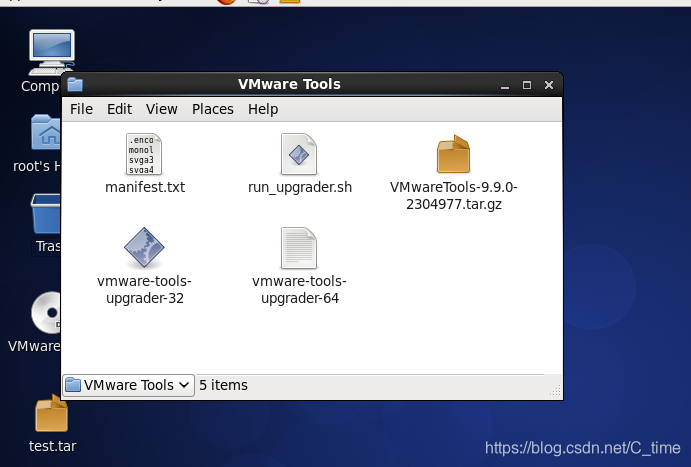Viewport: 691px width, 467px height.
Task: Select the VMwareTools tar.gz archive icon
Action: pos(453,154)
